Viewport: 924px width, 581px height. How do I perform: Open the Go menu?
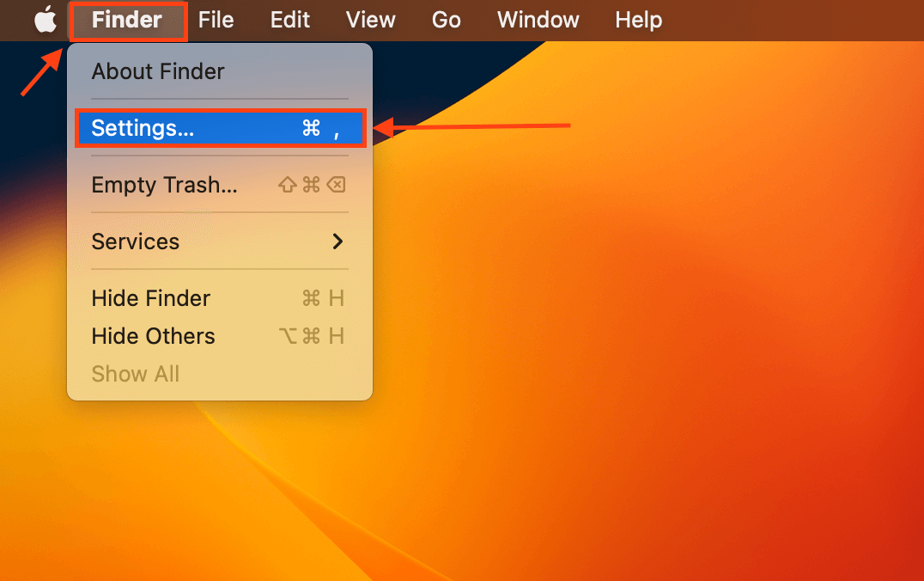coord(446,20)
